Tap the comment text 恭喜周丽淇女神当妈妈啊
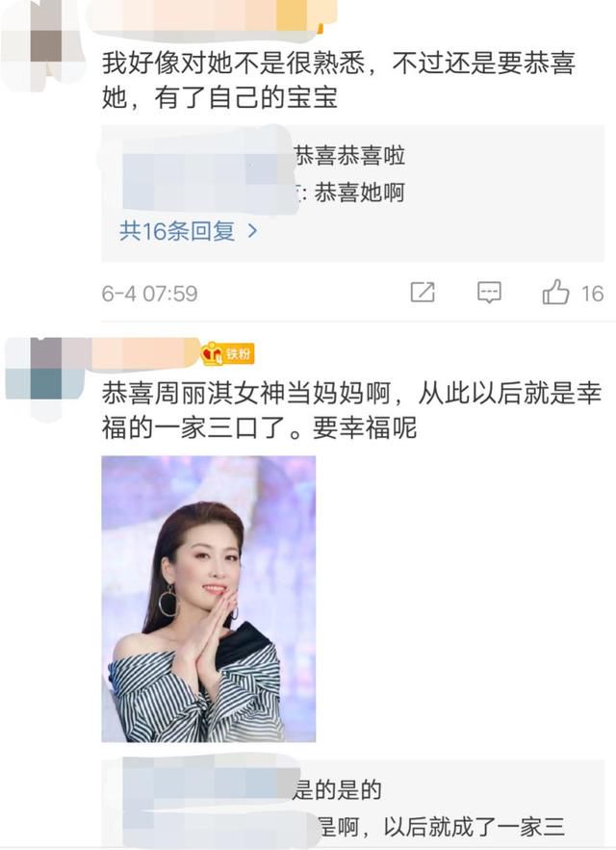The image size is (616, 850). [246, 394]
